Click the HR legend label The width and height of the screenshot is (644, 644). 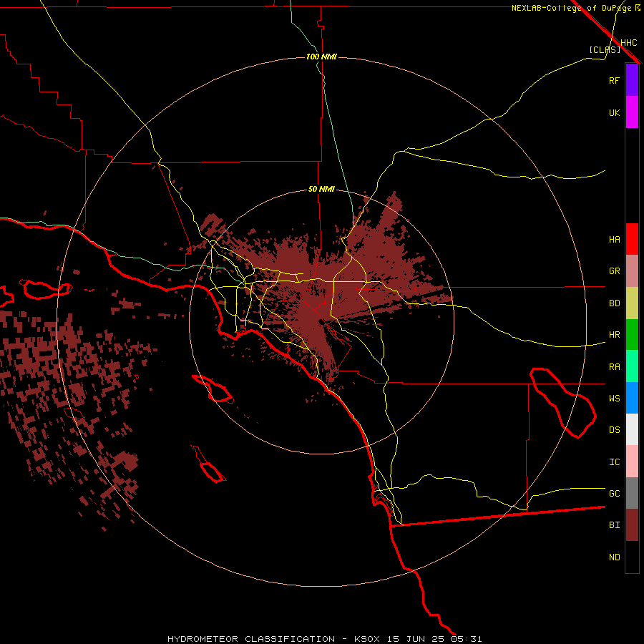point(614,335)
